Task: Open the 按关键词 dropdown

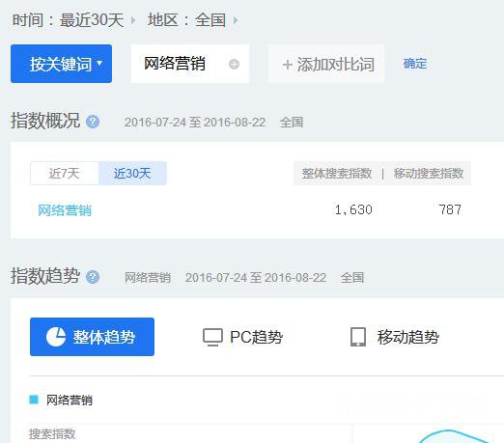Action: [x=61, y=64]
